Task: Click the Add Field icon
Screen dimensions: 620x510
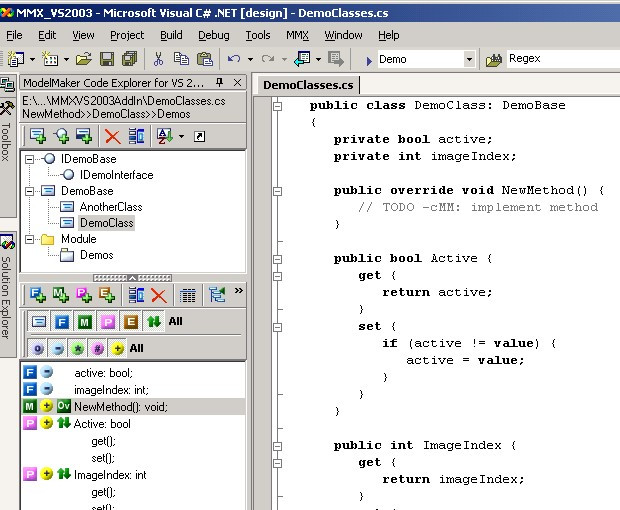Action: (x=38, y=295)
